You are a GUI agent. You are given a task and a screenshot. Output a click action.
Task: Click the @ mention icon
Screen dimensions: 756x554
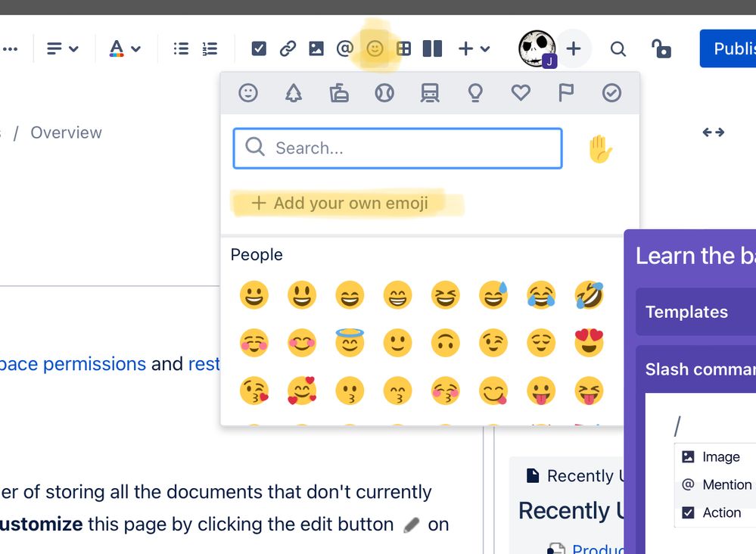[345, 48]
